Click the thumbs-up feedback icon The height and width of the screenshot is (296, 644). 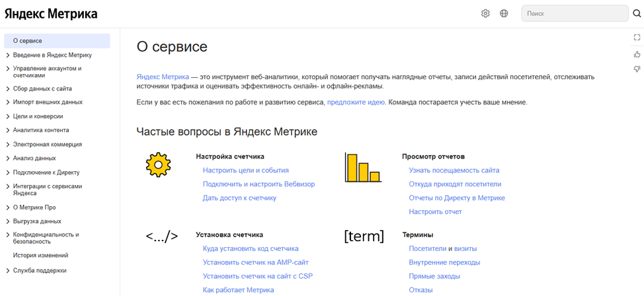click(x=637, y=54)
